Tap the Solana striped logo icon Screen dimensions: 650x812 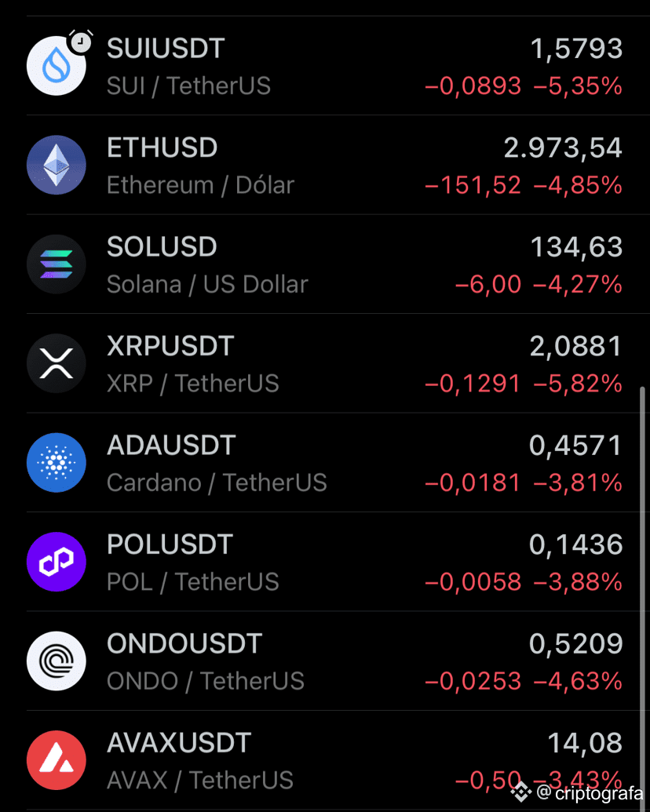pyautogui.click(x=56, y=264)
